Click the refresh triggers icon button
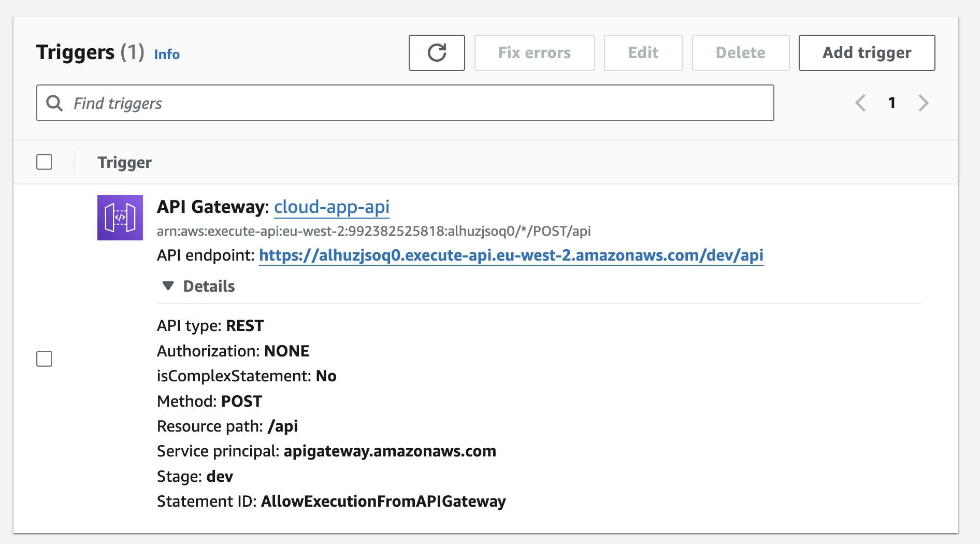The height and width of the screenshot is (544, 980). click(437, 53)
